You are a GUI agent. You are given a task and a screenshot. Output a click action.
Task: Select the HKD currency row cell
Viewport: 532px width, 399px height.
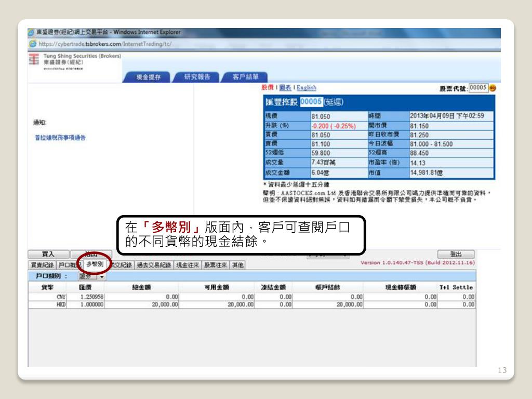click(48, 304)
